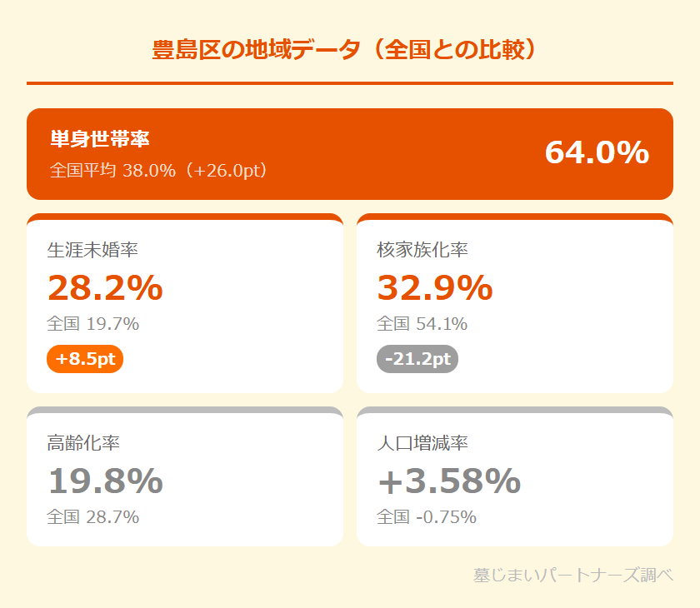Click the 64.0% value in banner
Image resolution: width=700 pixels, height=608 pixels.
point(596,153)
